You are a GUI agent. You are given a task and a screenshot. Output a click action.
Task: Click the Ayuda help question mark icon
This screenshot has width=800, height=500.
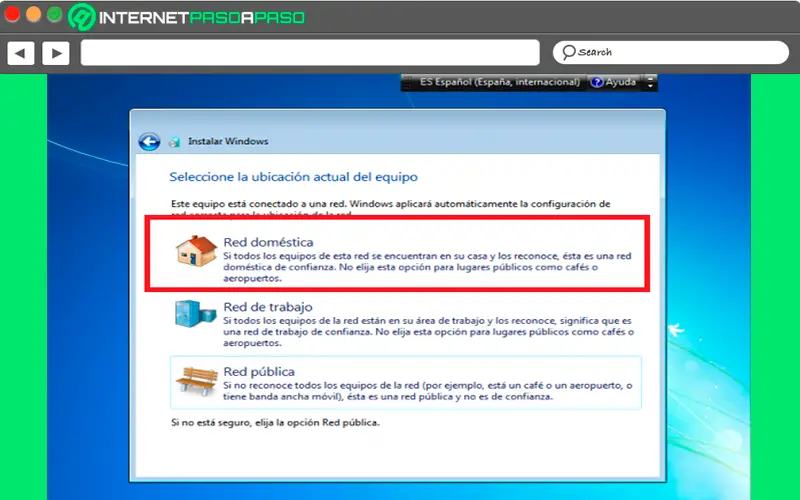[597, 82]
